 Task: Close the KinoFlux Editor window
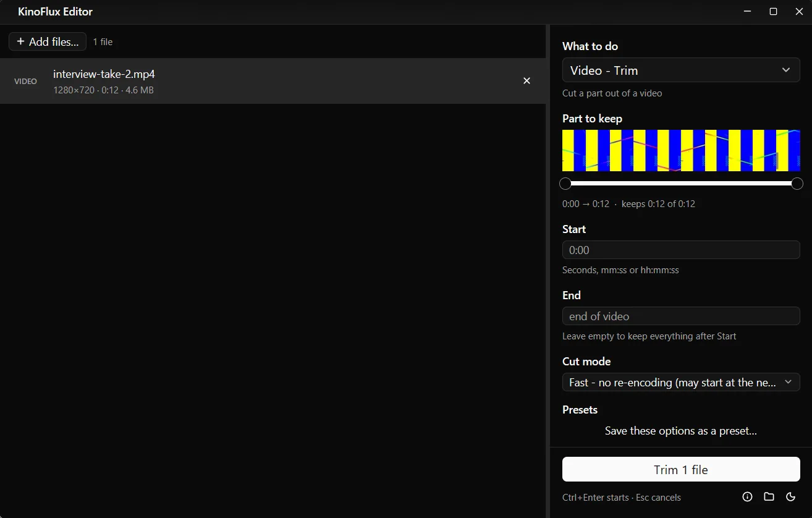coord(799,12)
